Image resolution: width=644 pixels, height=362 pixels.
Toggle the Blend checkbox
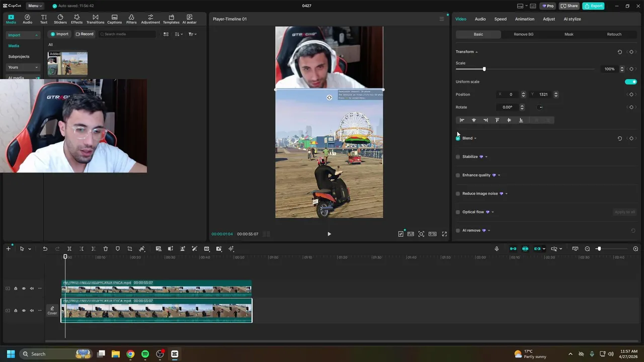[x=458, y=138]
